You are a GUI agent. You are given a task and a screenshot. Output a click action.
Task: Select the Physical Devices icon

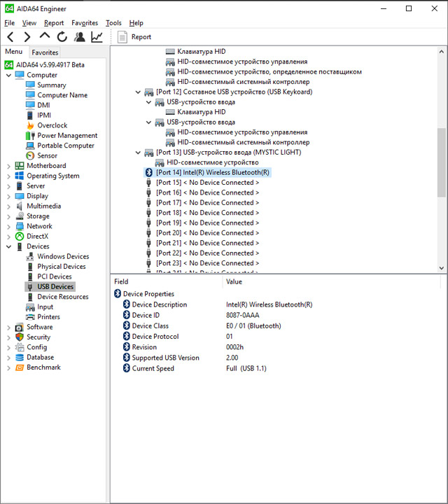30,267
